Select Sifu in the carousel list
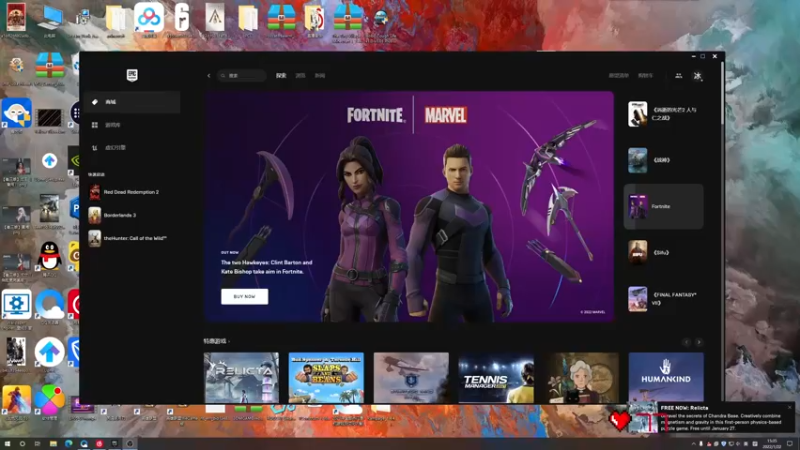This screenshot has height=450, width=800. tap(664, 253)
